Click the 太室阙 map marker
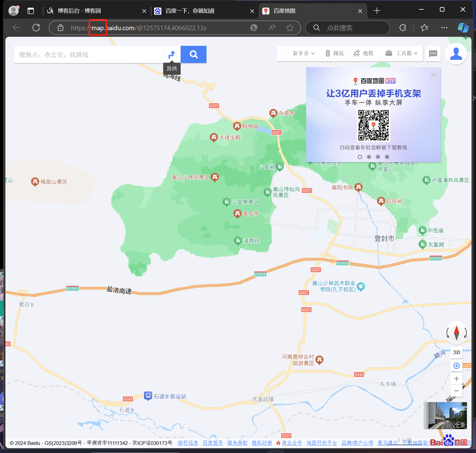The width and height of the screenshot is (476, 453). [x=422, y=244]
